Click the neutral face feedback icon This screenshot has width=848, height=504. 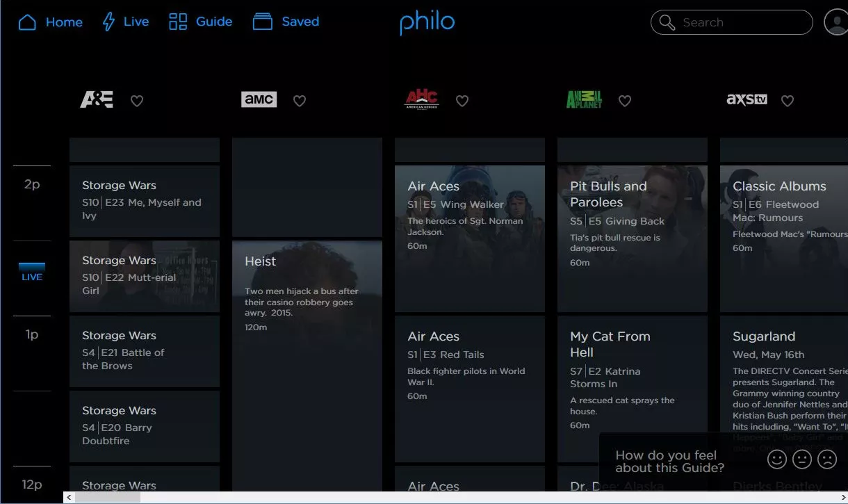tap(802, 460)
